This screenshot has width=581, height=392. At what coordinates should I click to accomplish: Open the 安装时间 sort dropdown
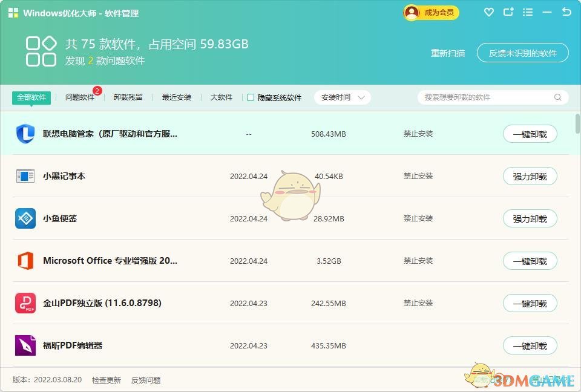click(x=342, y=97)
